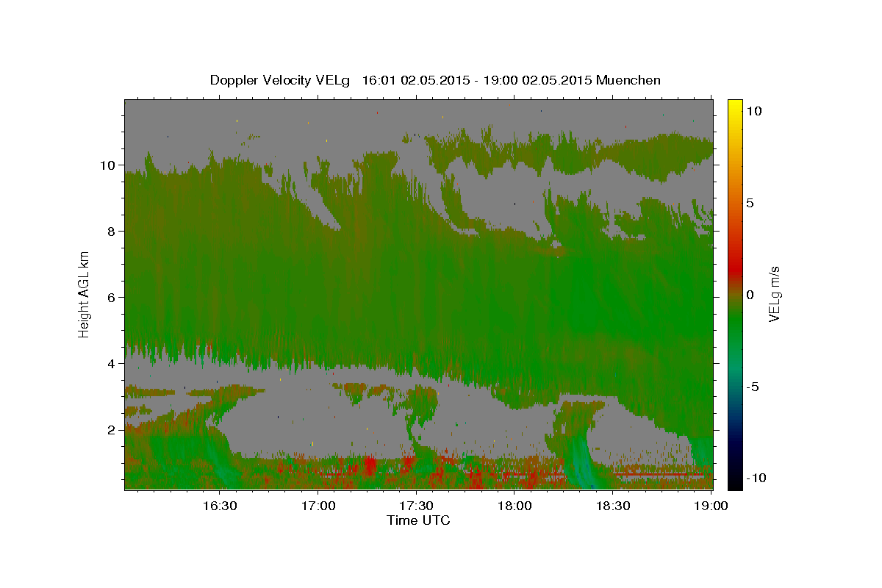Click the height tick label 2
The image size is (882, 588).
111,430
